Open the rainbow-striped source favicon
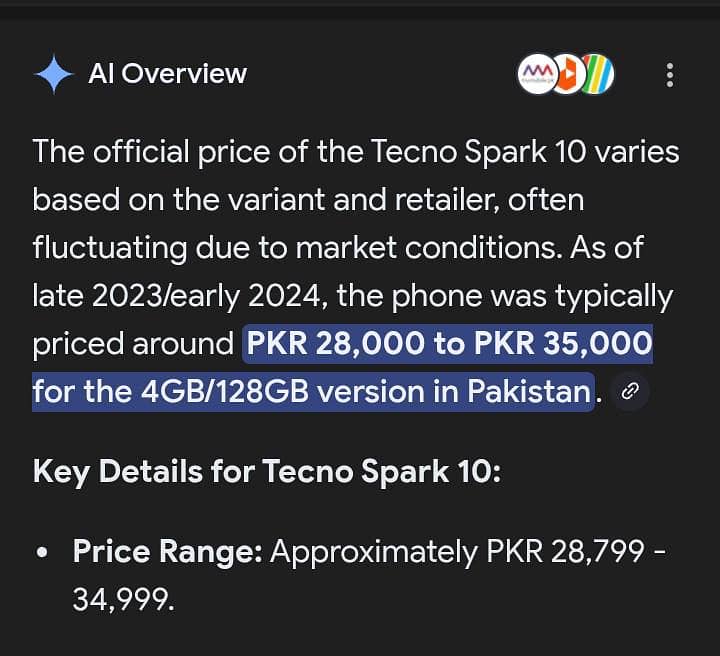The width and height of the screenshot is (720, 656). click(597, 74)
